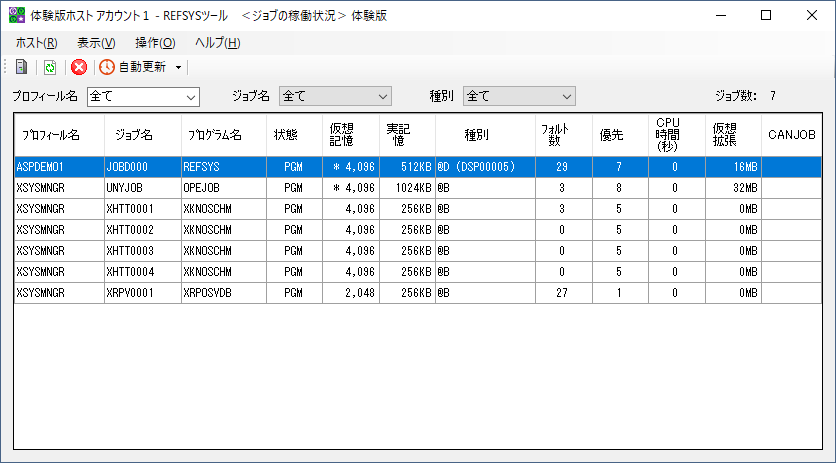
Task: Click the host connection toolbar icon
Action: pyautogui.click(x=21, y=67)
